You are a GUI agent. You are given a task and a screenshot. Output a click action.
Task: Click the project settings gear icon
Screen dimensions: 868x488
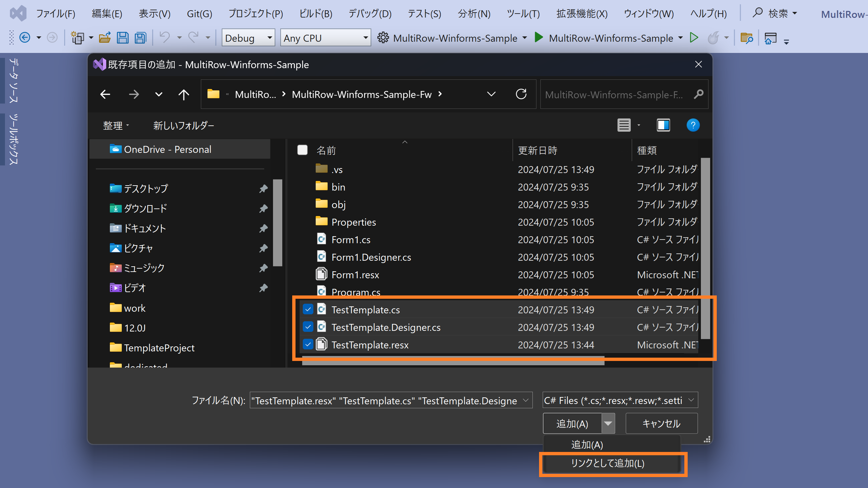tap(383, 37)
